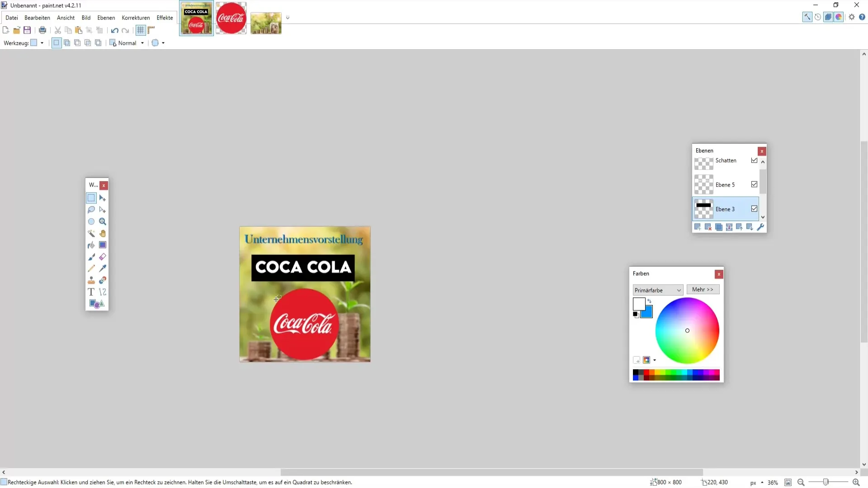The width and height of the screenshot is (868, 488).
Task: Duplicate the layer in Ebenen panel
Action: pyautogui.click(x=718, y=227)
